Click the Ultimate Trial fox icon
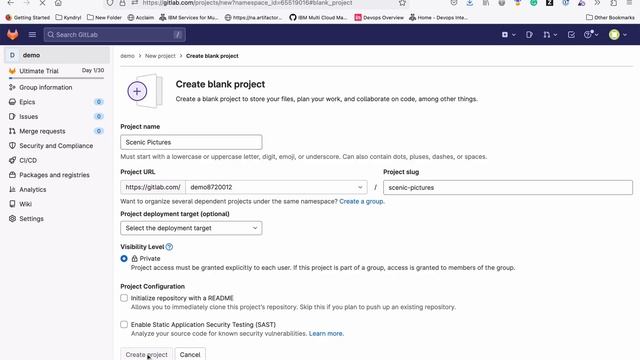Viewport: 640px width, 360px height. pos(12,71)
